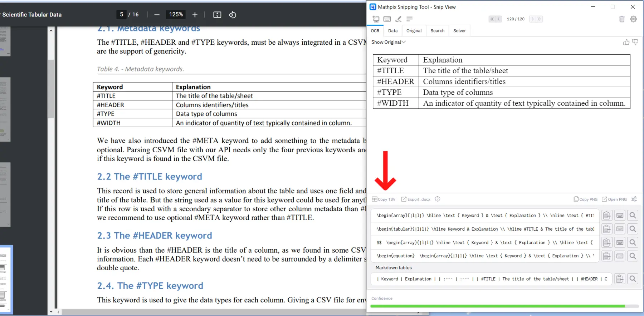Click the Confidence bar in Mathpix

(504, 306)
